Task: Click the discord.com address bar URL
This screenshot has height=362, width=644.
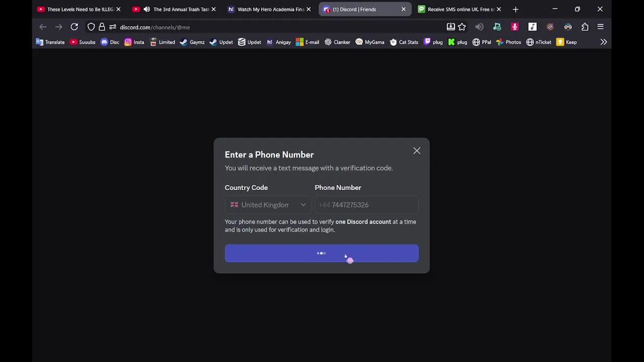Action: tap(155, 27)
